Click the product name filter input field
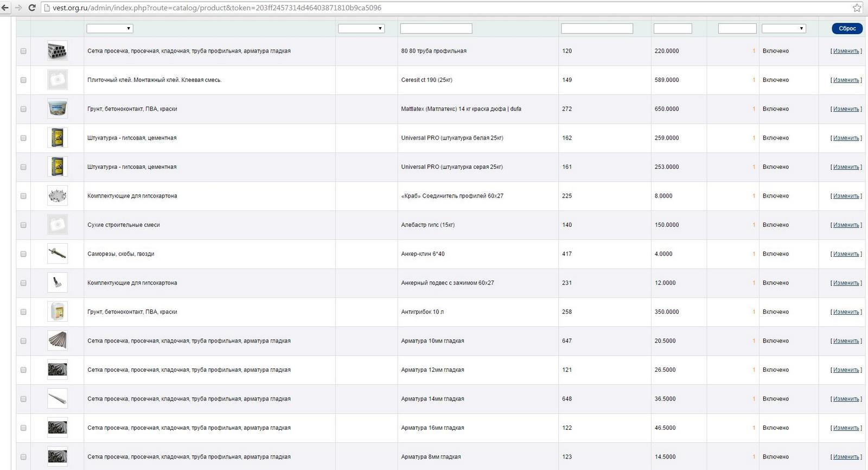 click(x=436, y=28)
